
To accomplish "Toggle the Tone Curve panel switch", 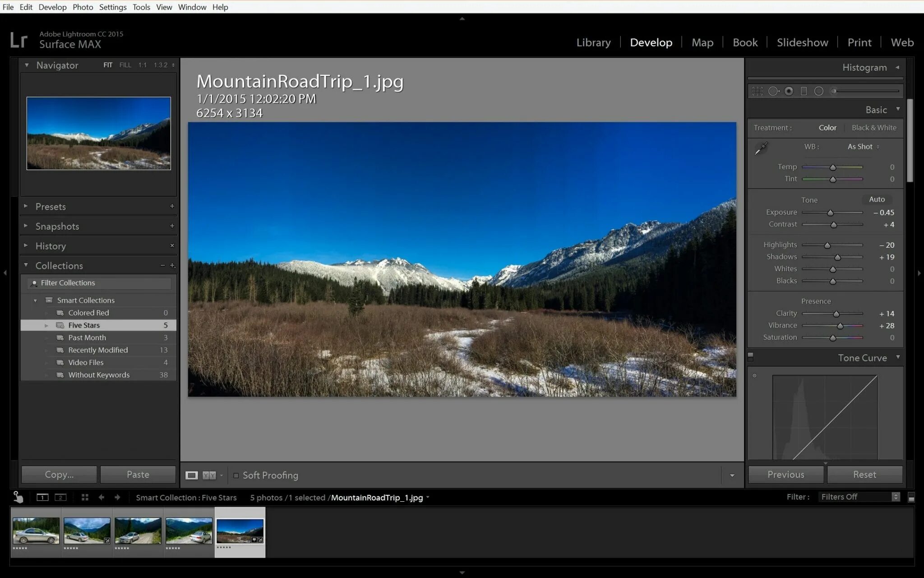I will 751,357.
